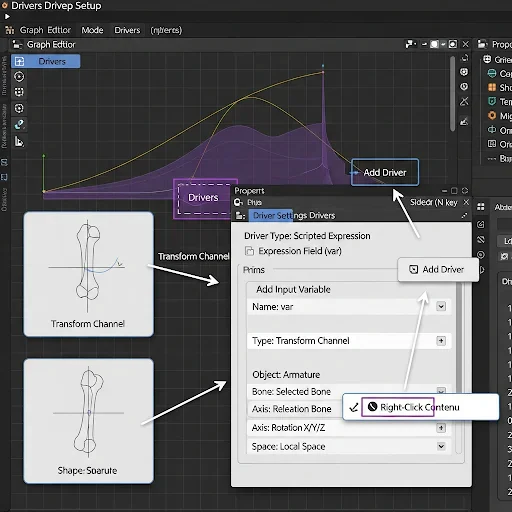Select the Cap item with the teal icon

499,73
